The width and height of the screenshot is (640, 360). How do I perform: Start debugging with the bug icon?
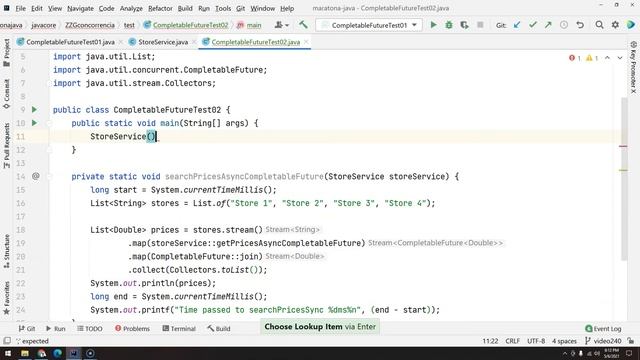click(449, 25)
